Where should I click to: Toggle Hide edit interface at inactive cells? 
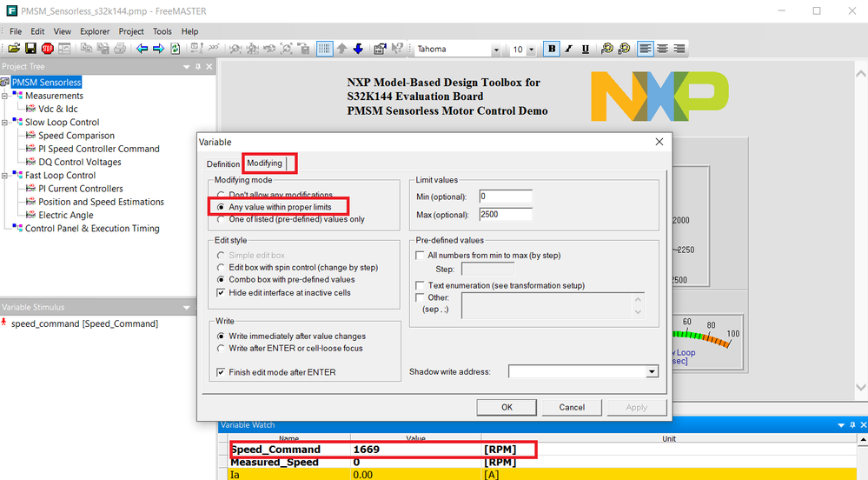pyautogui.click(x=221, y=293)
